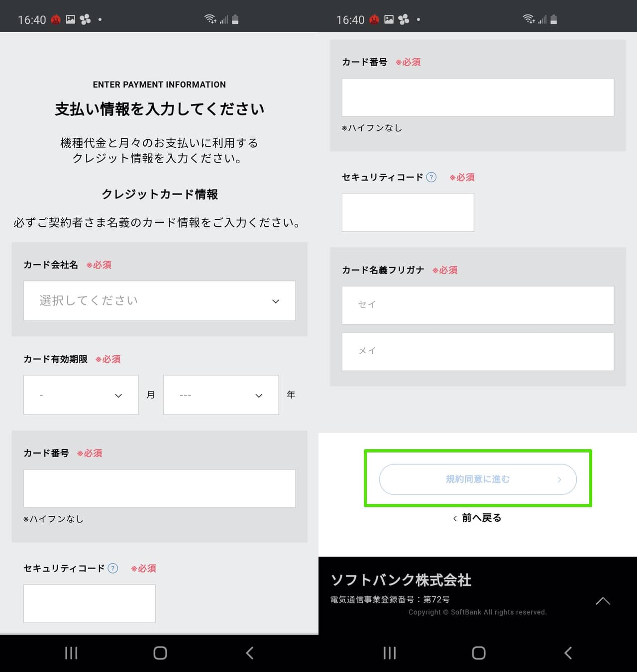Viewport: 637px width, 672px height.
Task: Tap the scroll-to-top arrow in the footer
Action: [603, 601]
